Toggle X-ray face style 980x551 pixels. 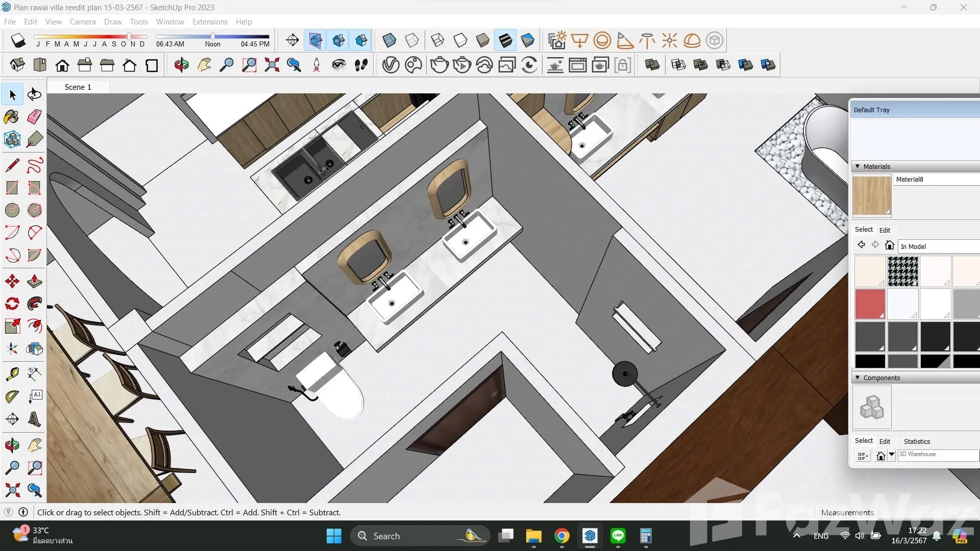click(389, 40)
